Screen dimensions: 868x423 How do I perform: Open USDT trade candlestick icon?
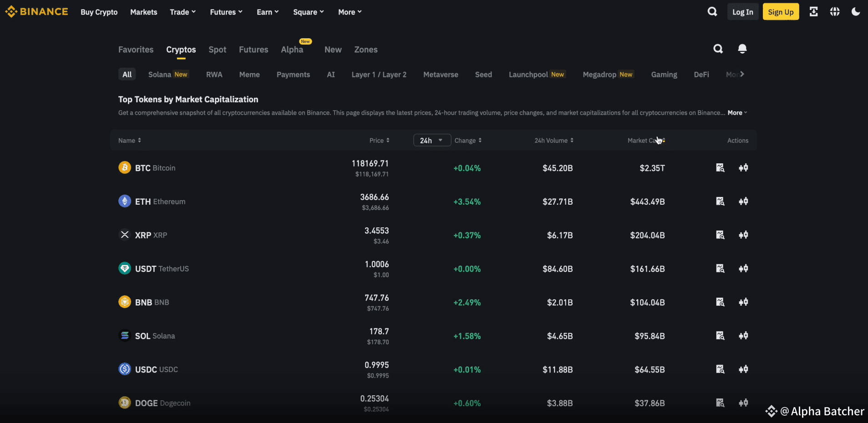point(743,269)
